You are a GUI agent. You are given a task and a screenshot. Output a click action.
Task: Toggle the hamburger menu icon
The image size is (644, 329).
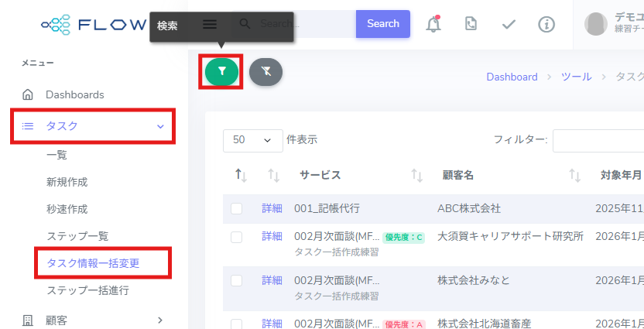pos(210,24)
